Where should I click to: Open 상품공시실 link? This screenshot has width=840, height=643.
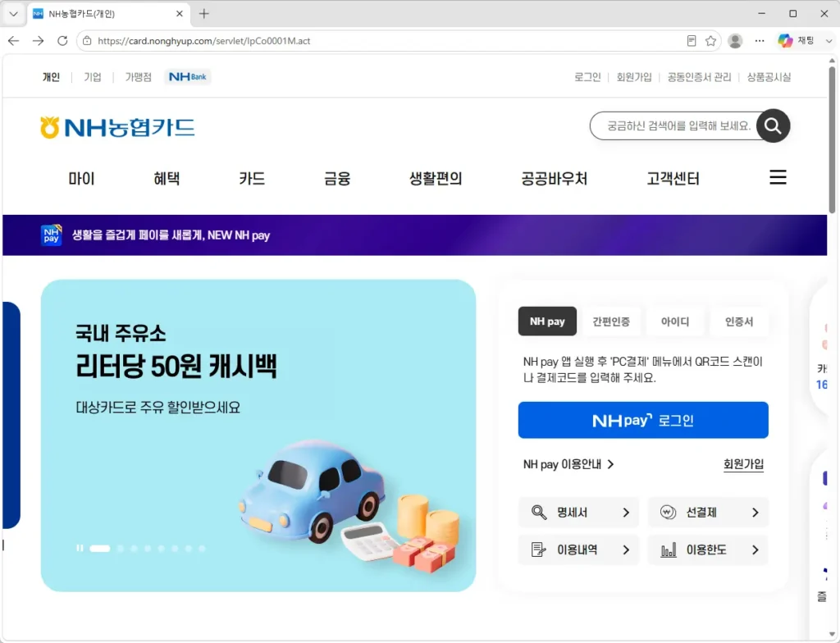coord(769,77)
